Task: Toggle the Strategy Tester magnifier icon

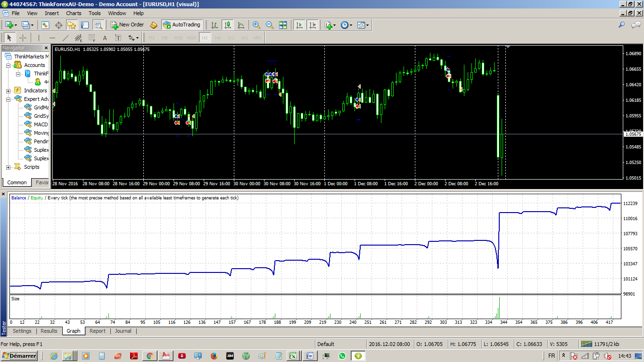Action: [99, 25]
